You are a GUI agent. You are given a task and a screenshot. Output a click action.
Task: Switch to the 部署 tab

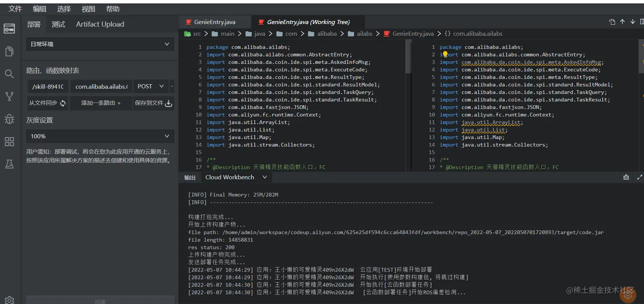point(34,24)
